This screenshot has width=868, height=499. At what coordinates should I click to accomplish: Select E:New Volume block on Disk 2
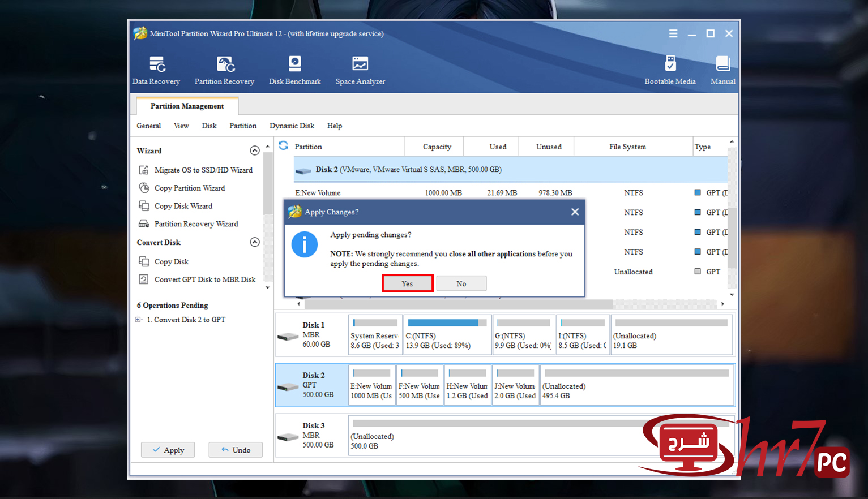pos(371,385)
